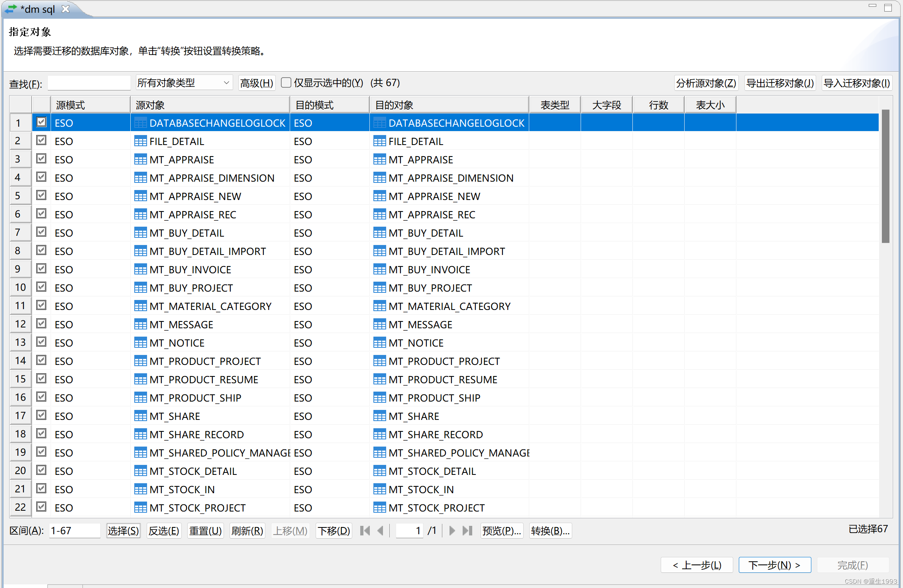
Task: Select the *dm sql tab
Action: pyautogui.click(x=38, y=9)
